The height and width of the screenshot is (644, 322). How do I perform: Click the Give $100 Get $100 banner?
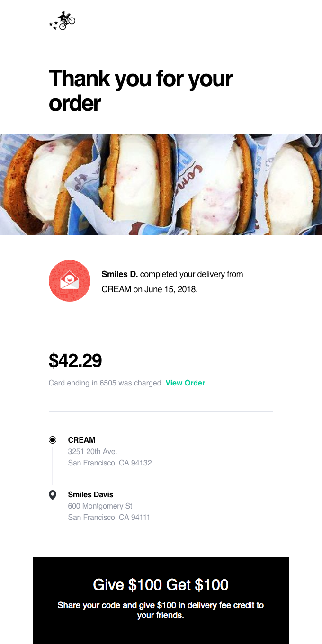click(x=161, y=585)
